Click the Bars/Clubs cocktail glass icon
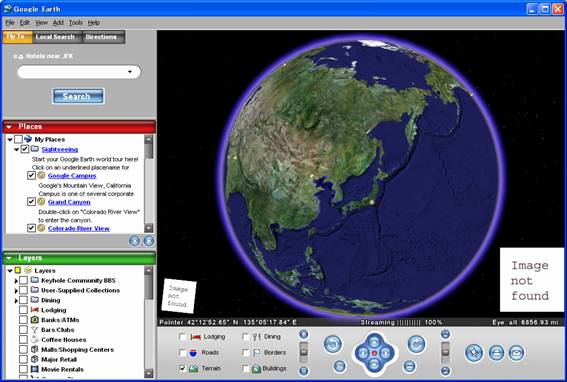 click(34, 330)
